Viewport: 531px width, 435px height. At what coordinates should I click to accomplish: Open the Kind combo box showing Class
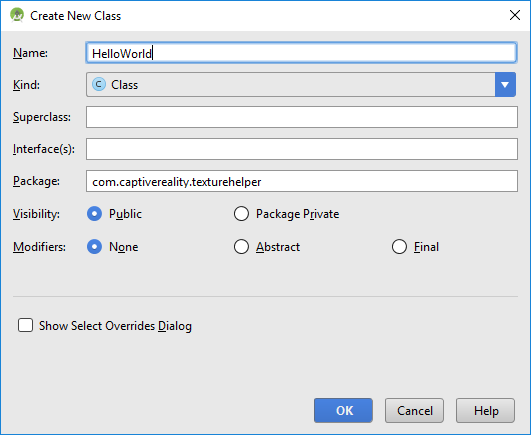[301, 85]
